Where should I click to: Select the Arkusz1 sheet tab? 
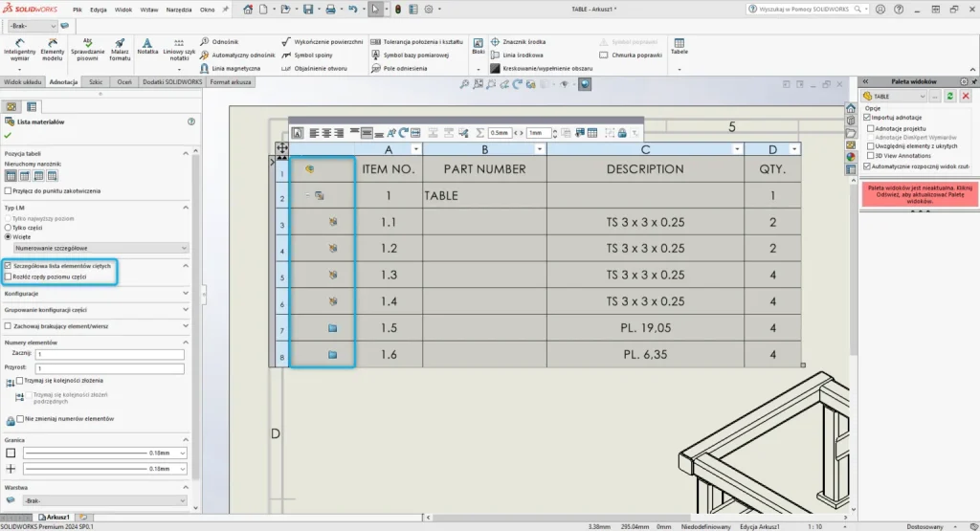tap(55, 518)
